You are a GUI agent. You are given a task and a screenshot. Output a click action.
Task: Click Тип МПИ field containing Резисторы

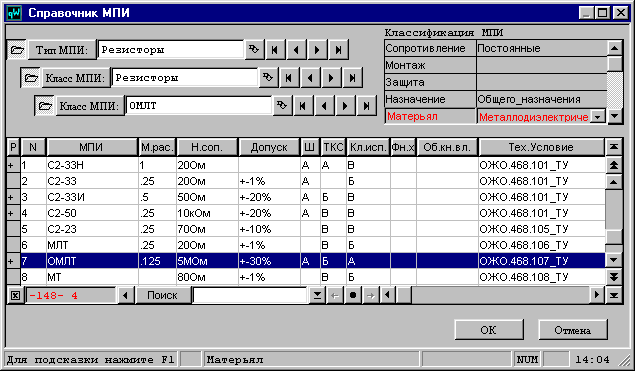tap(170, 50)
